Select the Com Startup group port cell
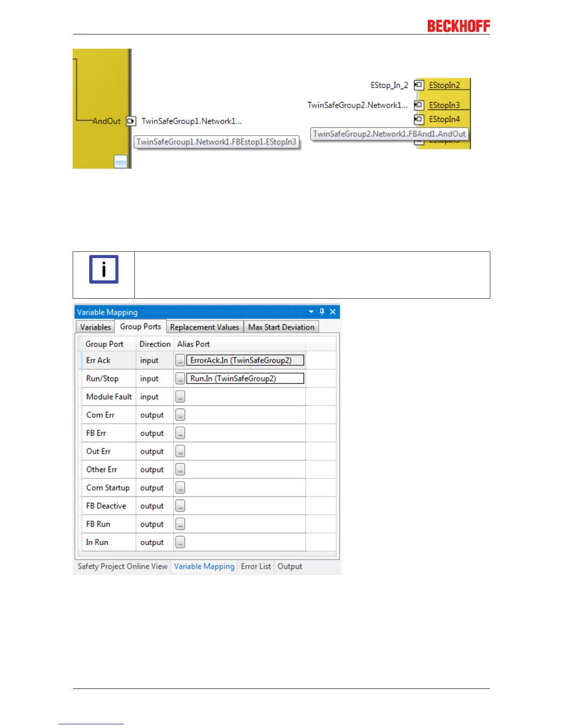 [x=109, y=488]
